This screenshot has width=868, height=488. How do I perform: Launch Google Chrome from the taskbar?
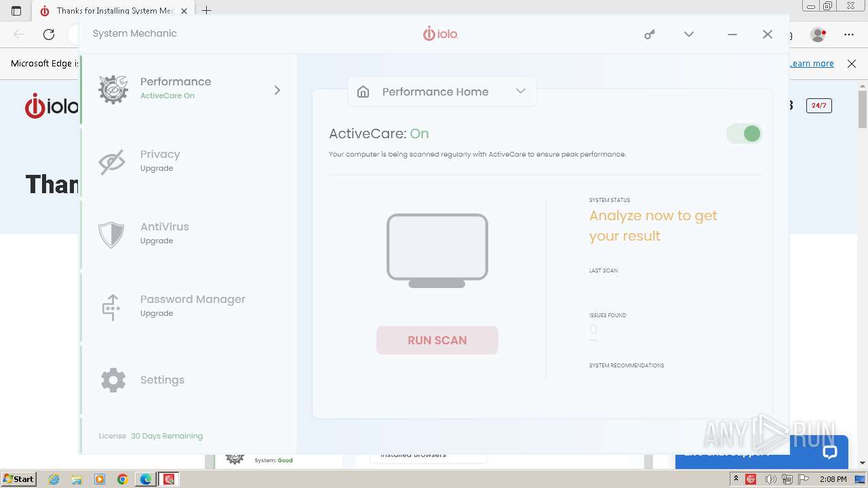pos(123,479)
